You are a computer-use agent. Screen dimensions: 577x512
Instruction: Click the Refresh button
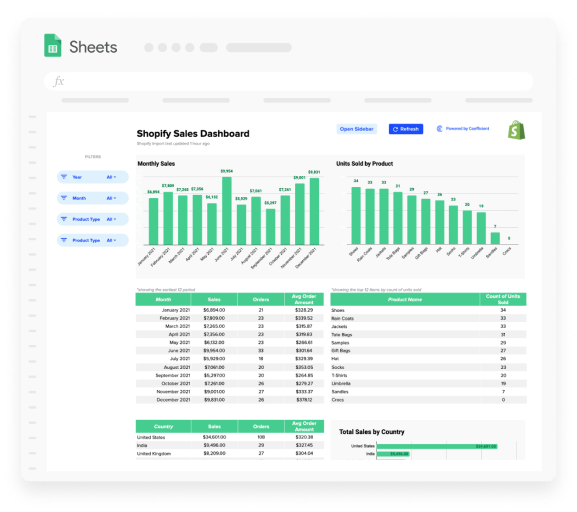point(406,129)
